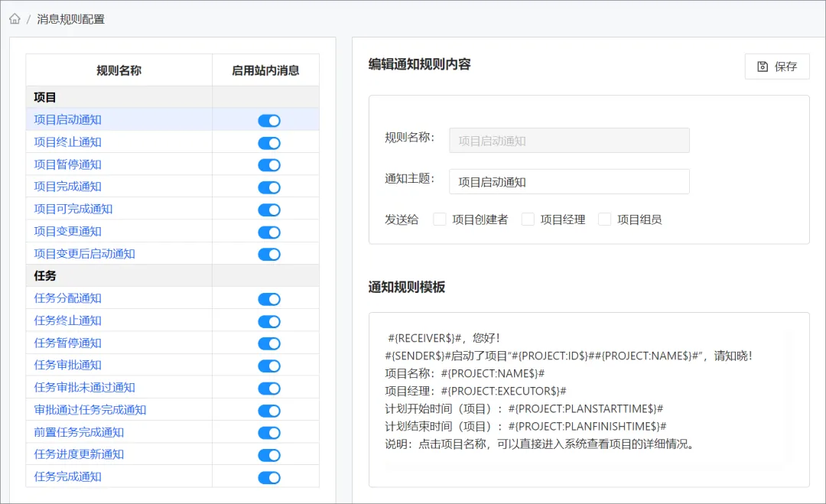Disable 项目完成通知 site message switch
This screenshot has width=826, height=504.
(x=269, y=187)
